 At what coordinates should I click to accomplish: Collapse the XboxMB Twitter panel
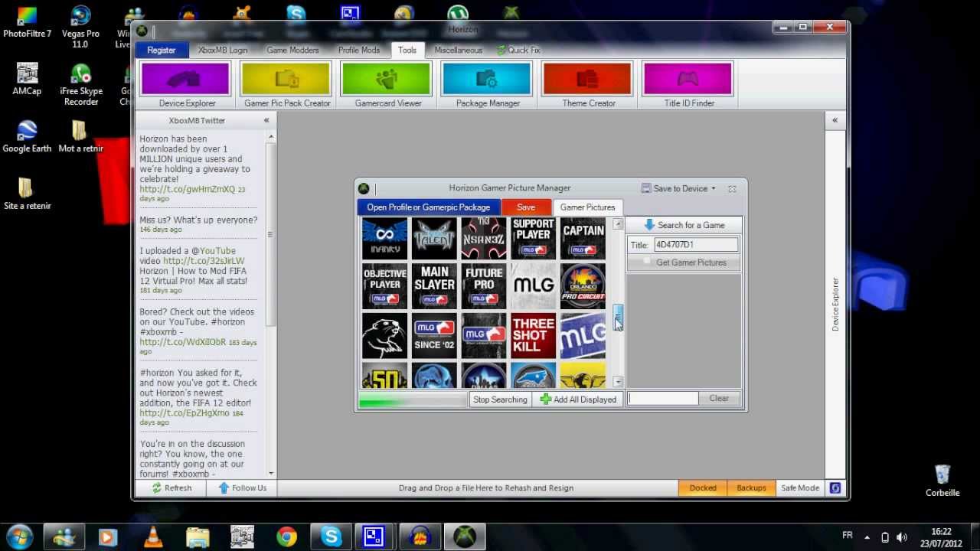[266, 120]
